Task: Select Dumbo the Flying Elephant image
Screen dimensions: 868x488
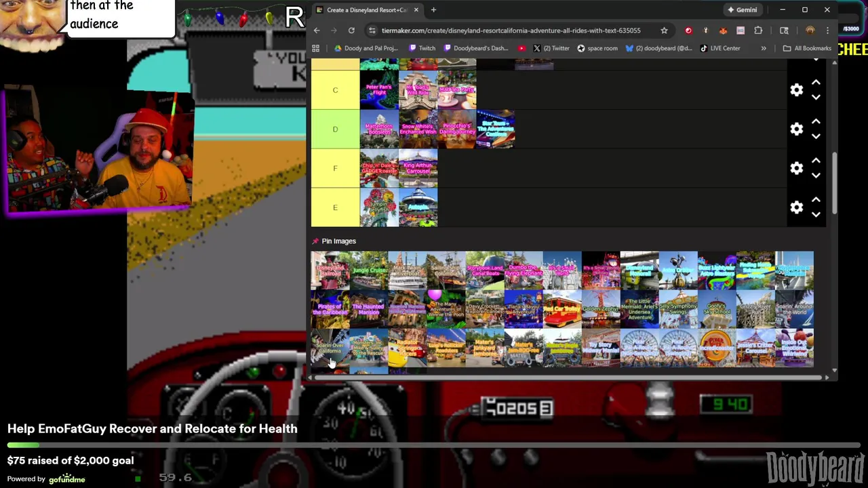Action: pyautogui.click(x=524, y=270)
